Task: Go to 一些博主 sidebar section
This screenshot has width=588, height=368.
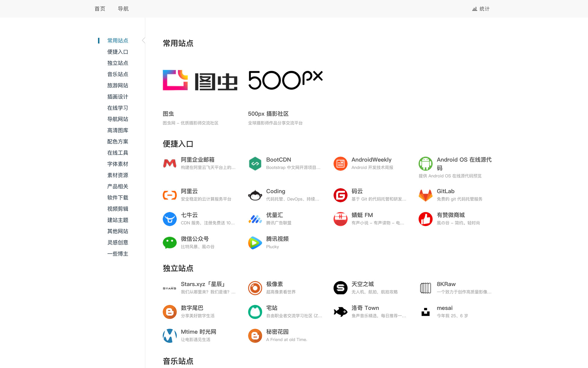Action: (118, 254)
